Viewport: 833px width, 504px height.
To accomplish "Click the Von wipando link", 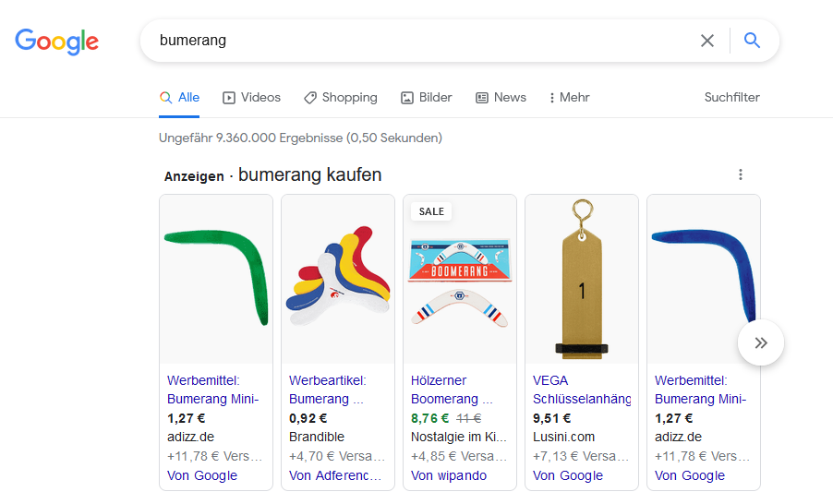I will (449, 475).
